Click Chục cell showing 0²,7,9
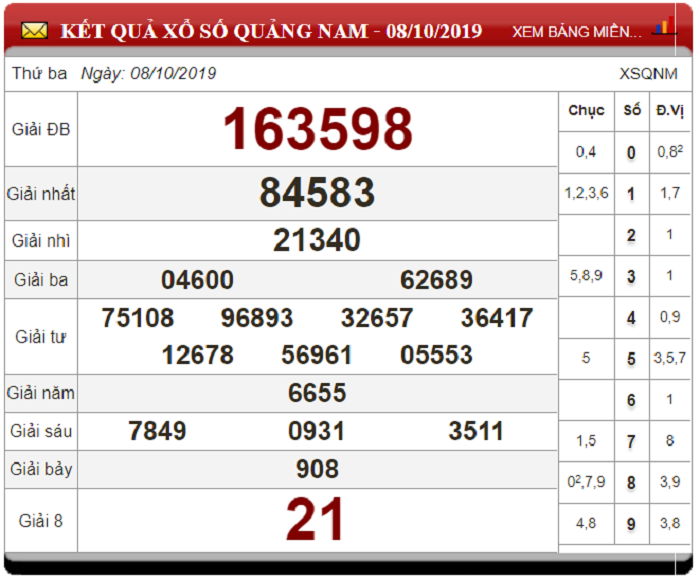The width and height of the screenshot is (700, 581). (586, 482)
